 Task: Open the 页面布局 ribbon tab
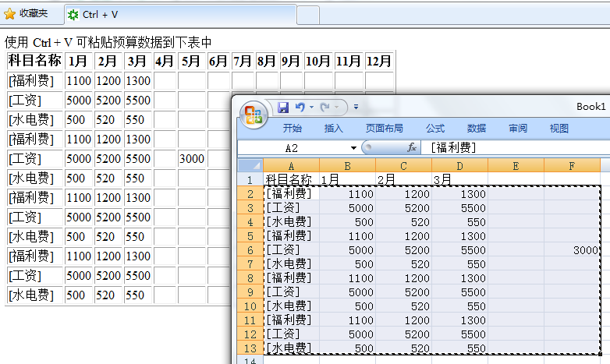pyautogui.click(x=385, y=129)
